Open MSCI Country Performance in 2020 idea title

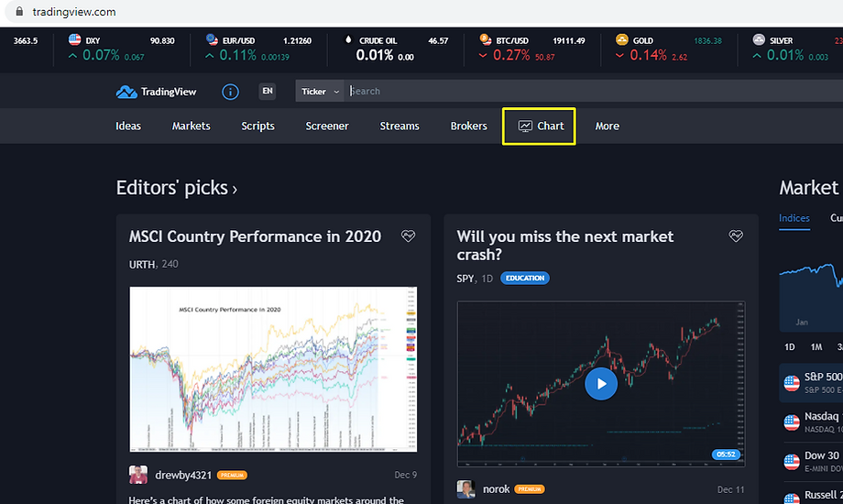point(255,236)
